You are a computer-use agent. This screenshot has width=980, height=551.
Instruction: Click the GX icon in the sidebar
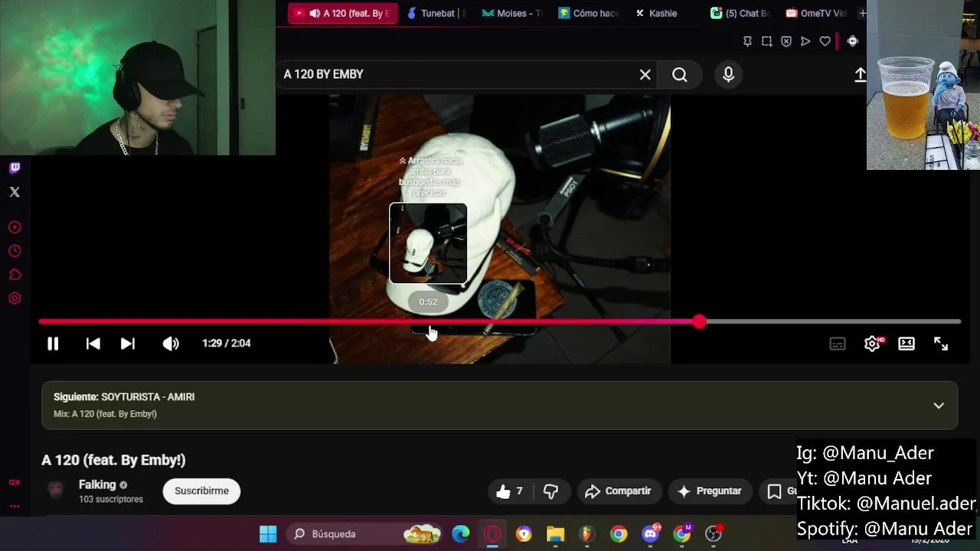point(15,482)
